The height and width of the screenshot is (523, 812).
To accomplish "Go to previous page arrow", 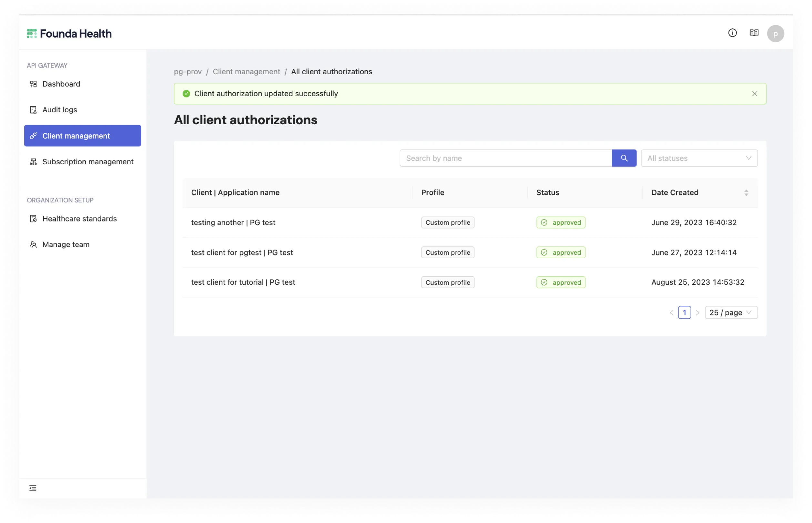I will tap(671, 313).
